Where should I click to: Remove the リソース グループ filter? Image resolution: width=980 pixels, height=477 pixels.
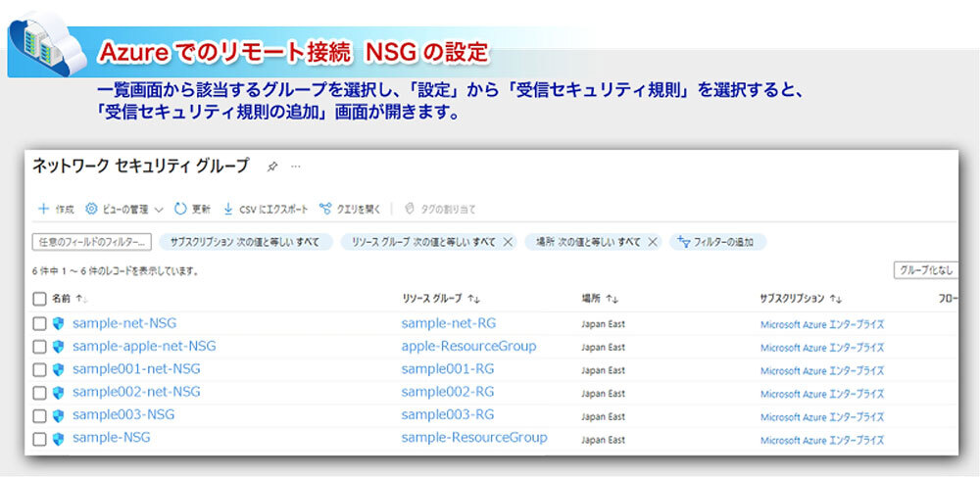pyautogui.click(x=508, y=242)
